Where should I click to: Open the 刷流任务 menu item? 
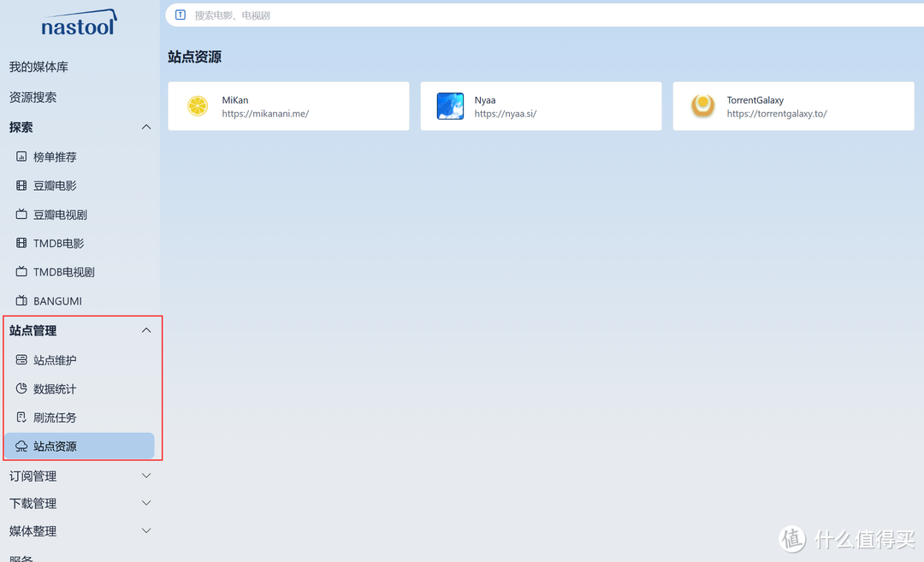pos(55,417)
